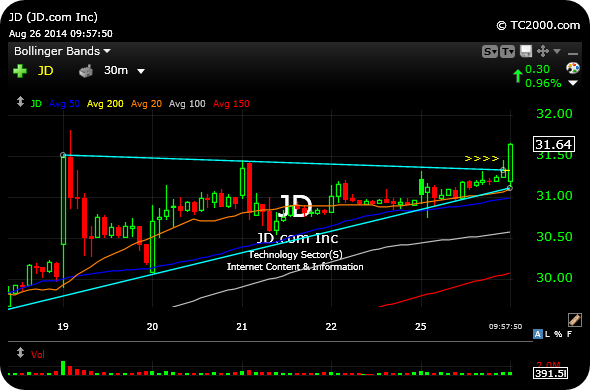Click the 0.96% change value
This screenshot has height=390, width=590.
click(543, 83)
